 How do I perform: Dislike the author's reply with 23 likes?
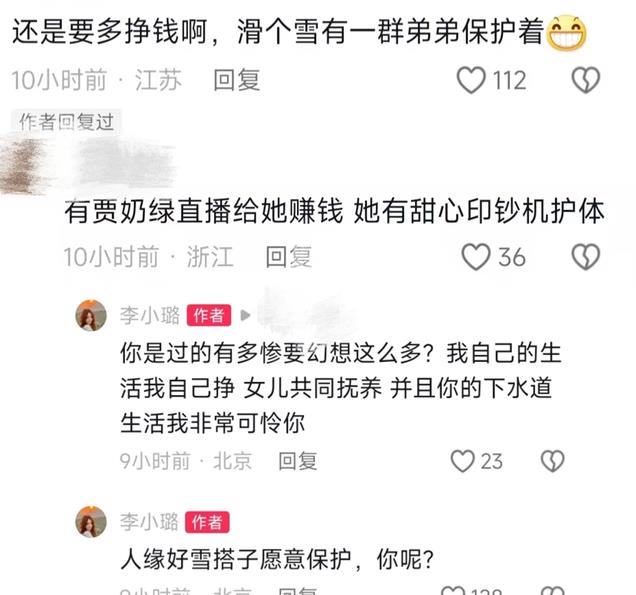click(x=552, y=461)
